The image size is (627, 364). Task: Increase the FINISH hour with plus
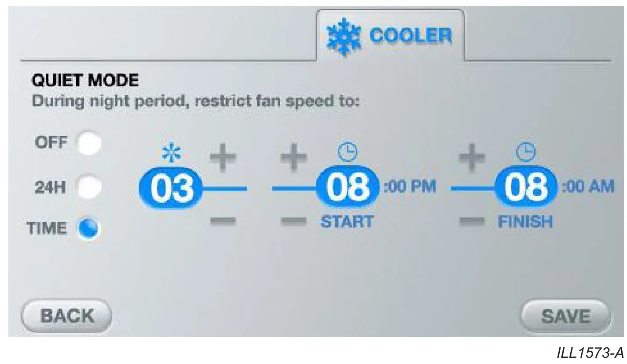[x=472, y=158]
